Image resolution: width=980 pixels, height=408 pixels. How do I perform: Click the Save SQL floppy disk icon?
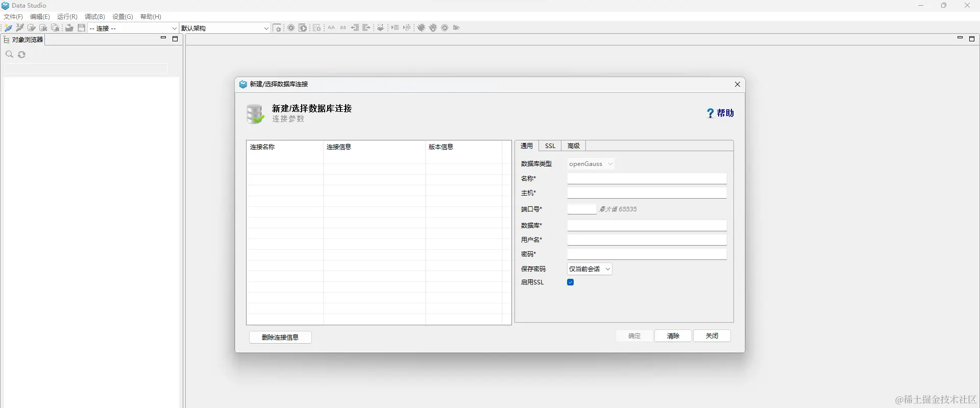click(81, 28)
